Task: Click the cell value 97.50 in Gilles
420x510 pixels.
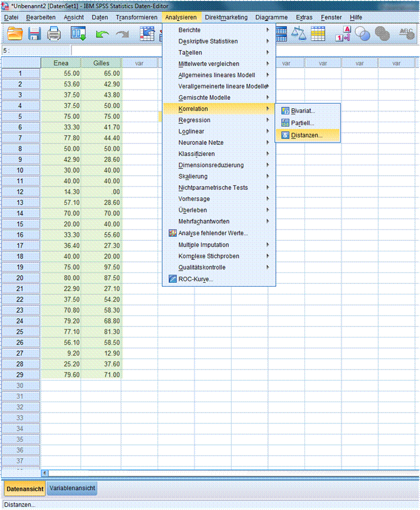Action: 101,267
